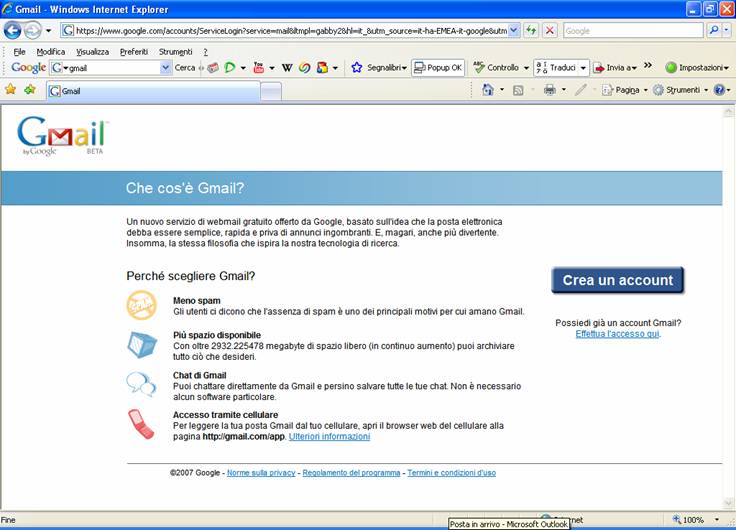
Task: Click the Invia a button
Action: (615, 68)
